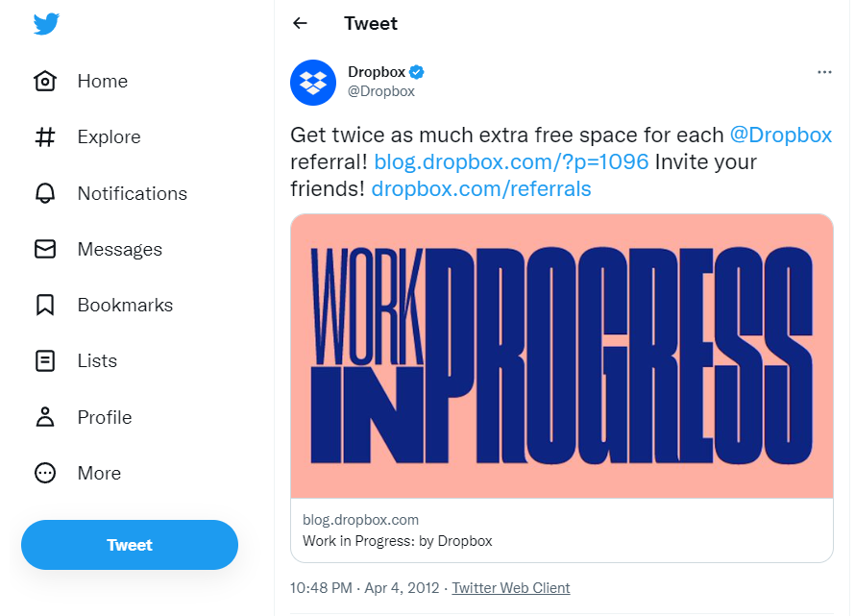Screen dimensions: 855x616
Task: Select the Home icon in the sidebar
Action: click(x=44, y=81)
